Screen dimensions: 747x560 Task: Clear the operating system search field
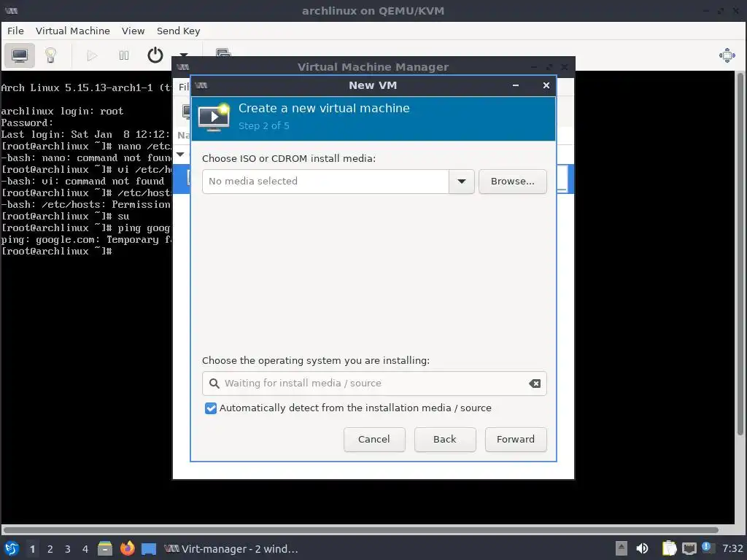pos(535,384)
